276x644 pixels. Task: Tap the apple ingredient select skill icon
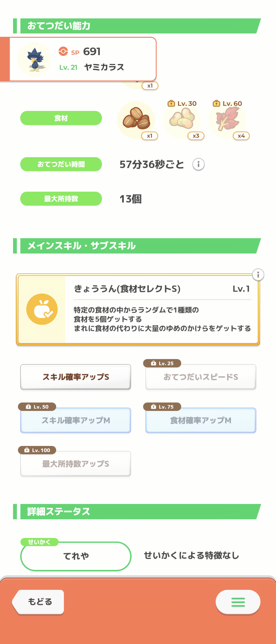tap(42, 309)
